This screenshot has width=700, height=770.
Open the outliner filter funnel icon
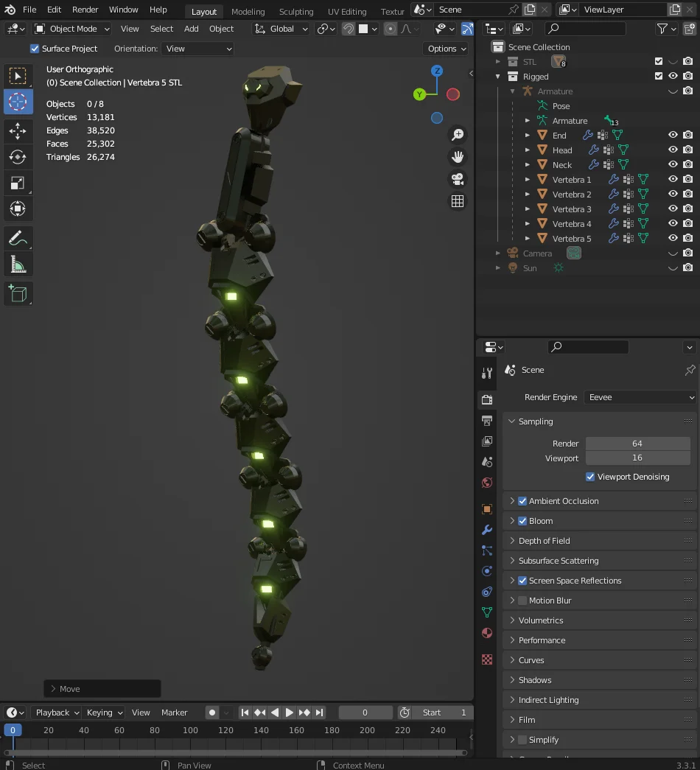pyautogui.click(x=662, y=28)
